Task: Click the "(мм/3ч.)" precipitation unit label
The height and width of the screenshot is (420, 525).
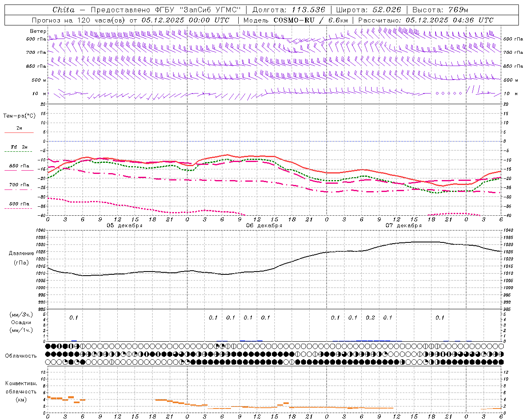Action: coord(22,315)
